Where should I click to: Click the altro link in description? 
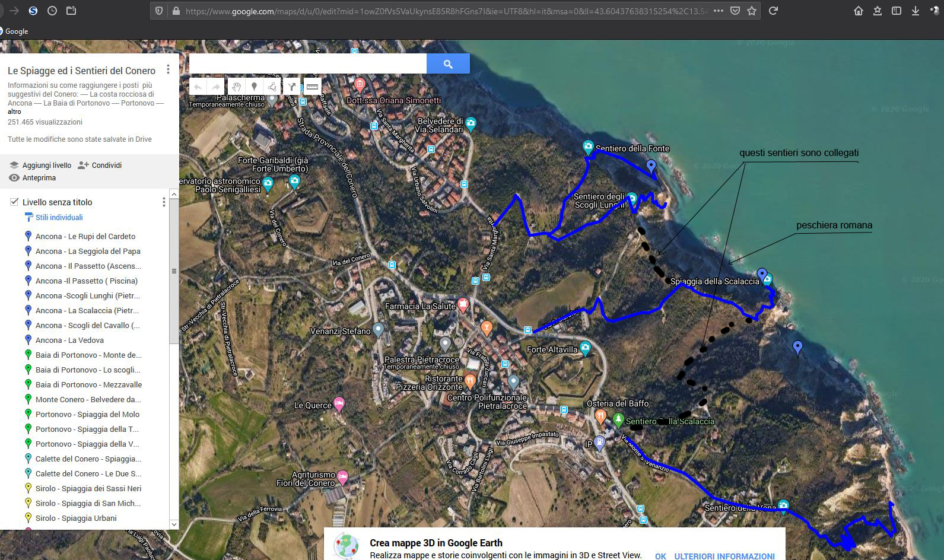click(x=14, y=112)
